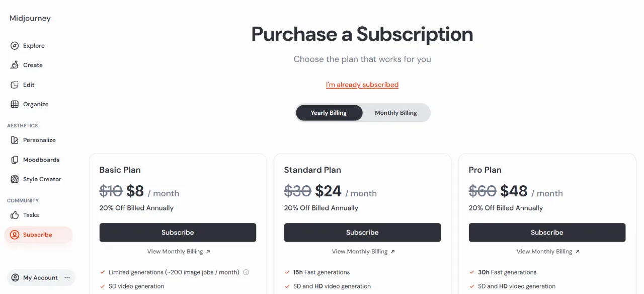Subscribe to the Standard Plan
Image resolution: width=644 pixels, height=294 pixels.
point(362,233)
